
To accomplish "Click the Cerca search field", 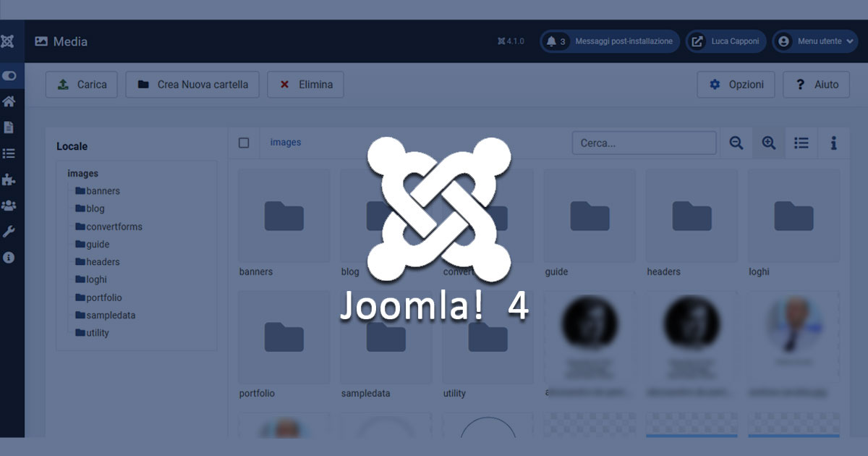I will point(644,143).
